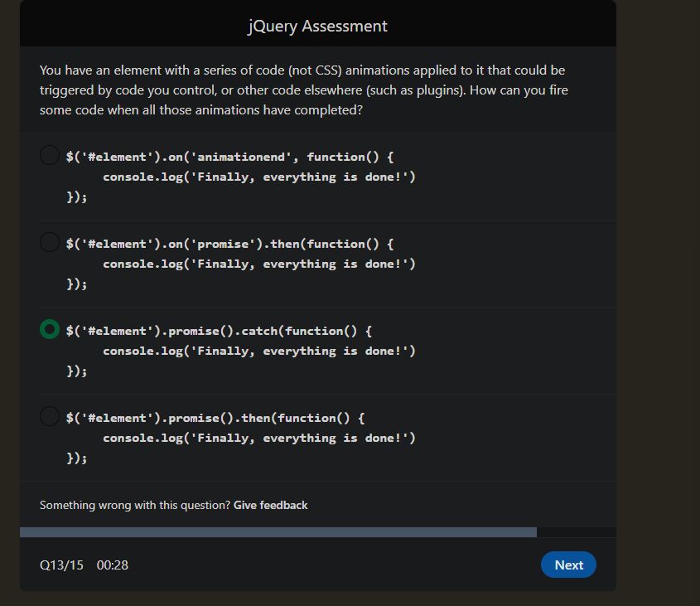The height and width of the screenshot is (606, 700).
Task: Click the 00:28 timer display
Action: 113,565
